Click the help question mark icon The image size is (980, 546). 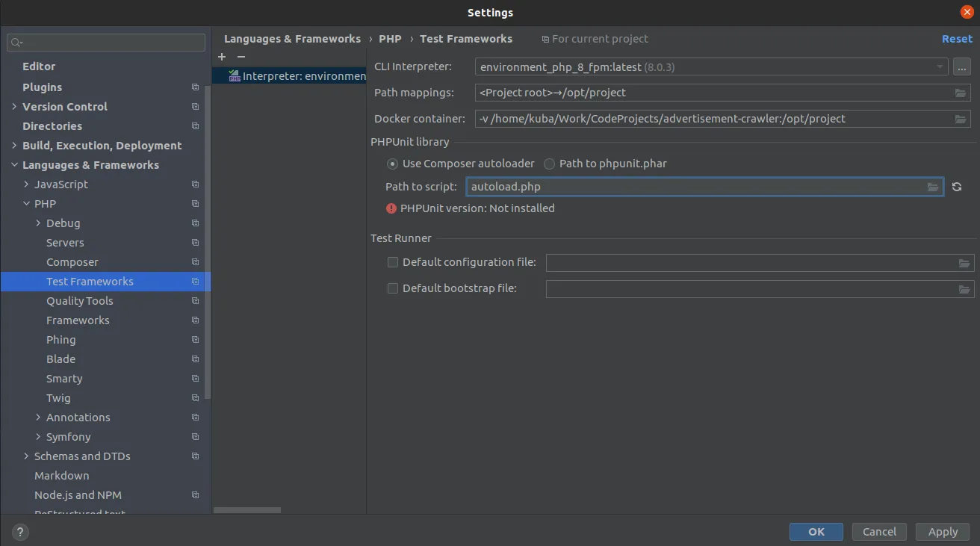point(20,533)
